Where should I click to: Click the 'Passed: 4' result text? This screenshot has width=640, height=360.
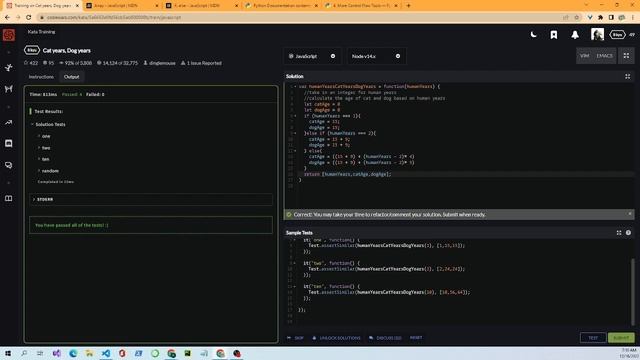tap(72, 94)
